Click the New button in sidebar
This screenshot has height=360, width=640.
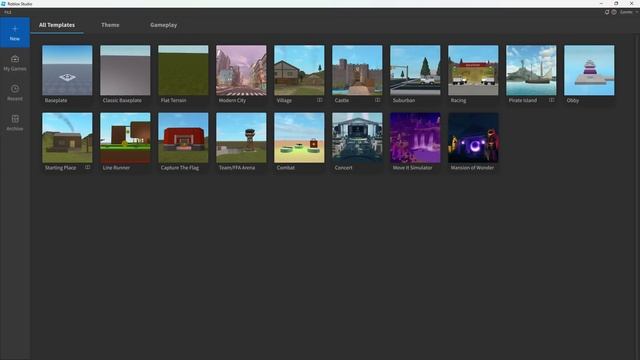point(15,33)
